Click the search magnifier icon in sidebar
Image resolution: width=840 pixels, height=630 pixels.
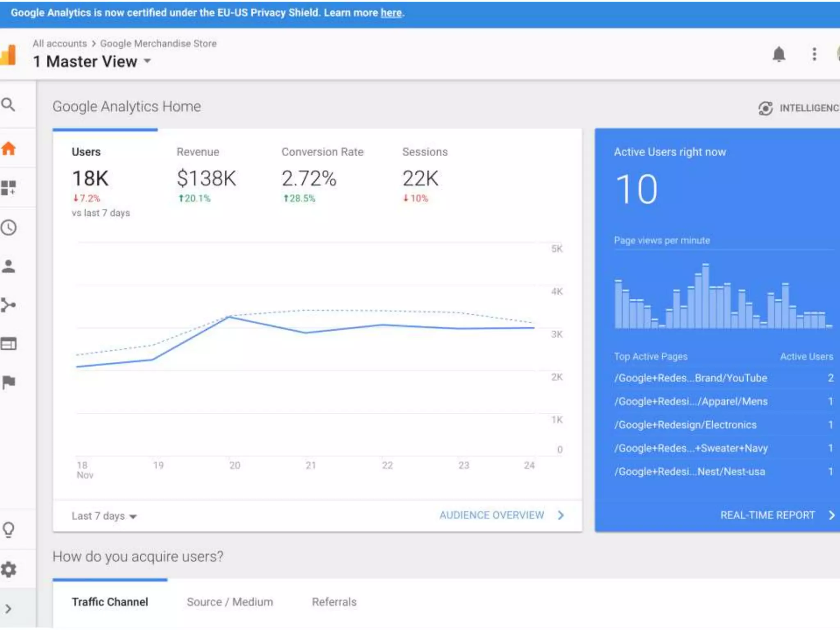(x=8, y=105)
